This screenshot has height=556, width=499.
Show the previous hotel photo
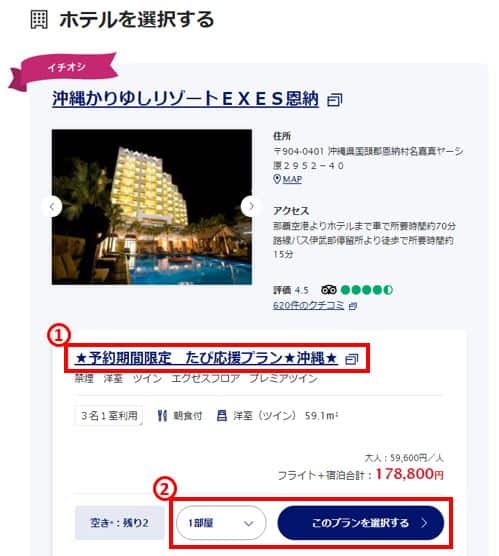point(52,206)
